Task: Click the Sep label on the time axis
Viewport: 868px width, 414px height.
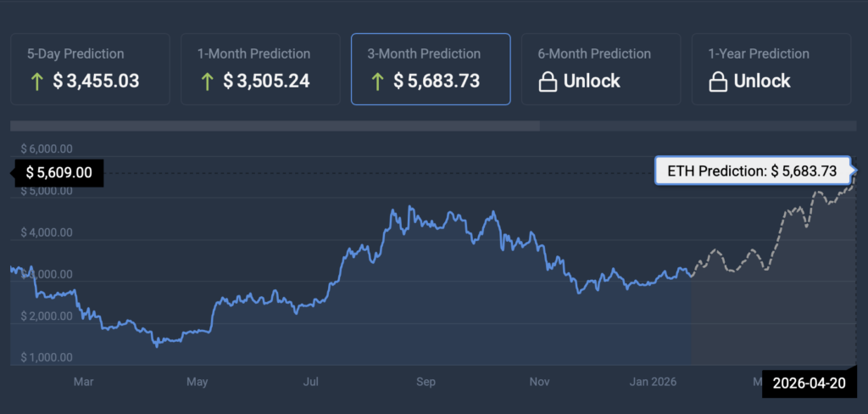Action: [426, 382]
